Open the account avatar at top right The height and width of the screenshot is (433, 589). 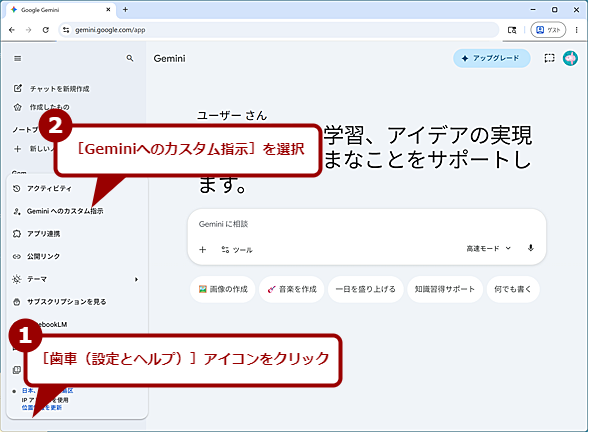[570, 58]
